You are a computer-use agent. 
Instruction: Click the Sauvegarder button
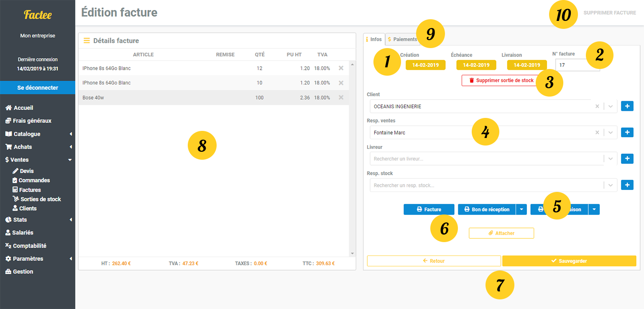tap(569, 261)
